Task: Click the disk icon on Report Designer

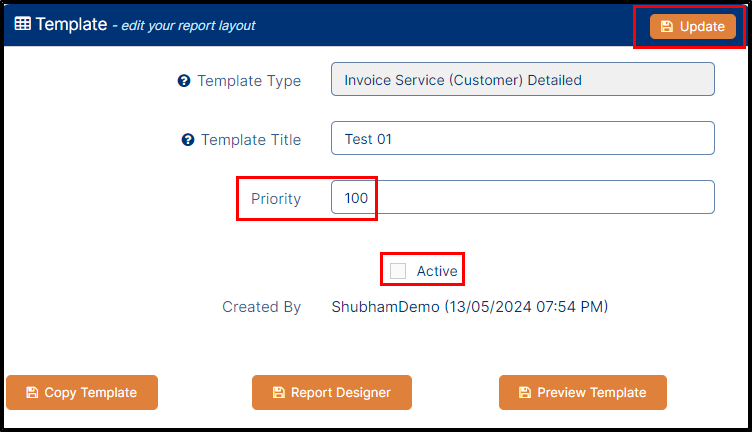Action: coord(279,392)
